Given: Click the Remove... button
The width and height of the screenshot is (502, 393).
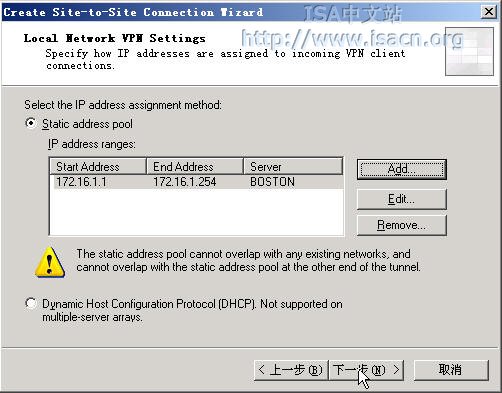Looking at the screenshot, I should (x=402, y=225).
